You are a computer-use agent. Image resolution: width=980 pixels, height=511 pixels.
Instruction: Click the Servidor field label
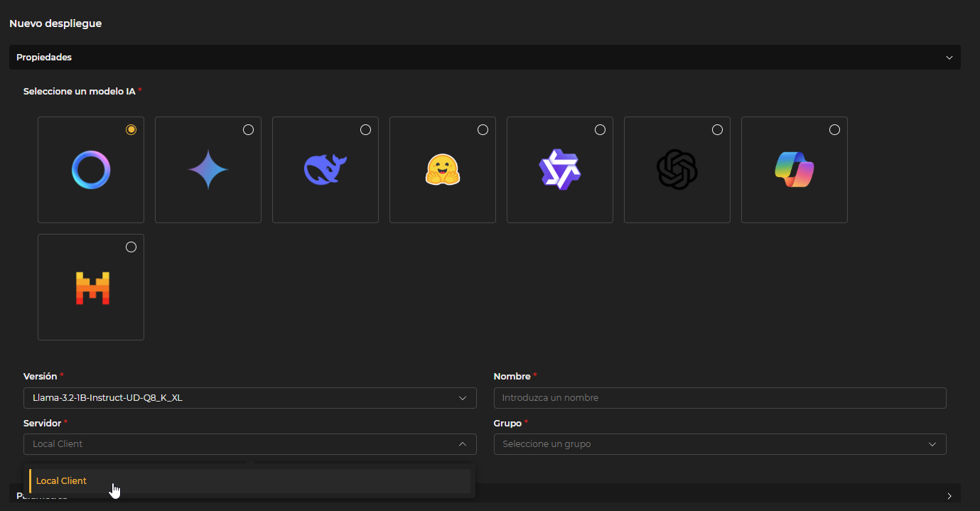[x=42, y=423]
